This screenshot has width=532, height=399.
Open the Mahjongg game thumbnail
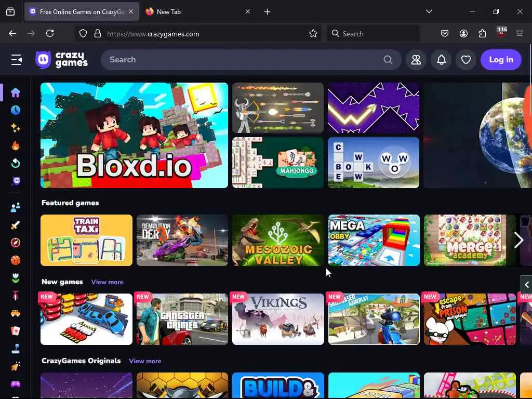278,163
